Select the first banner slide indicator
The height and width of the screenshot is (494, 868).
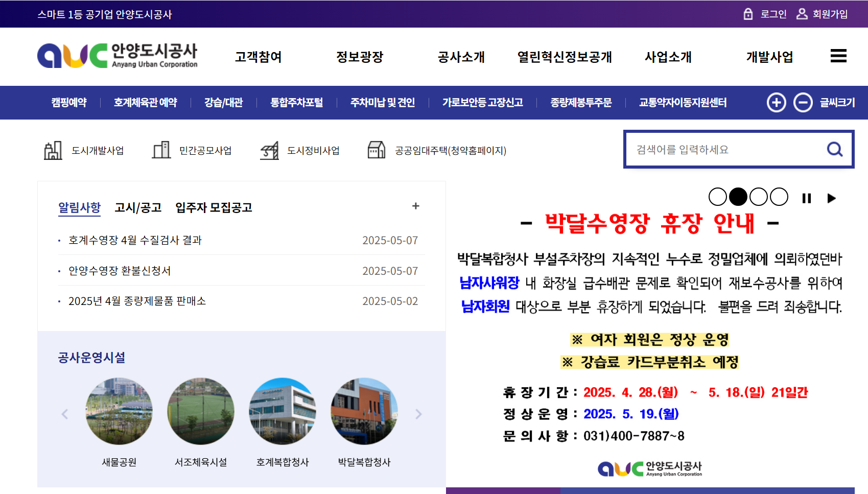point(718,197)
